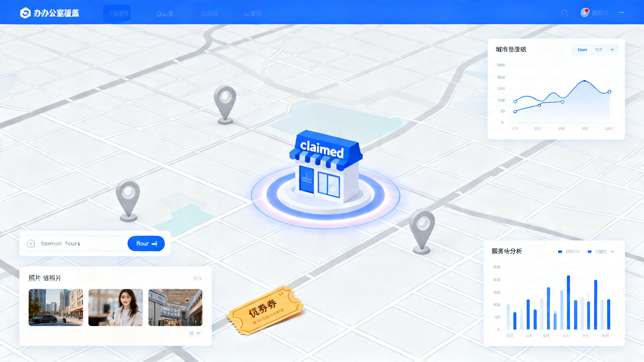Expand the line chart range dropdown arrow

(613, 50)
